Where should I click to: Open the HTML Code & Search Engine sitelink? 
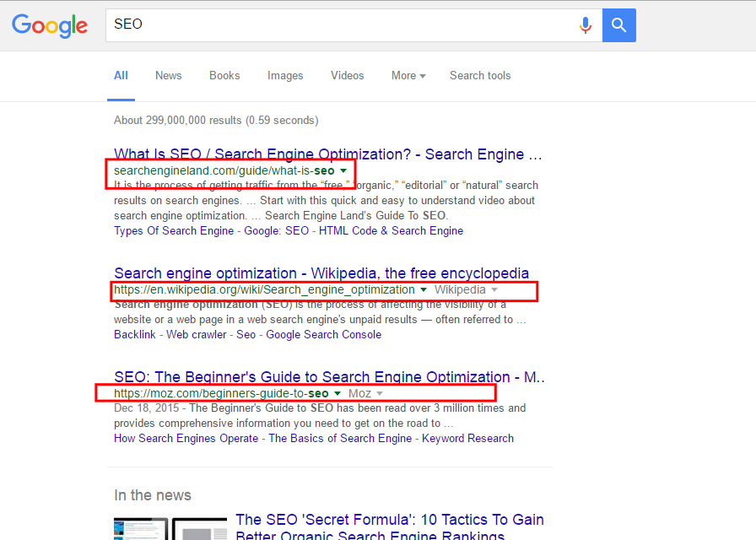click(x=391, y=231)
